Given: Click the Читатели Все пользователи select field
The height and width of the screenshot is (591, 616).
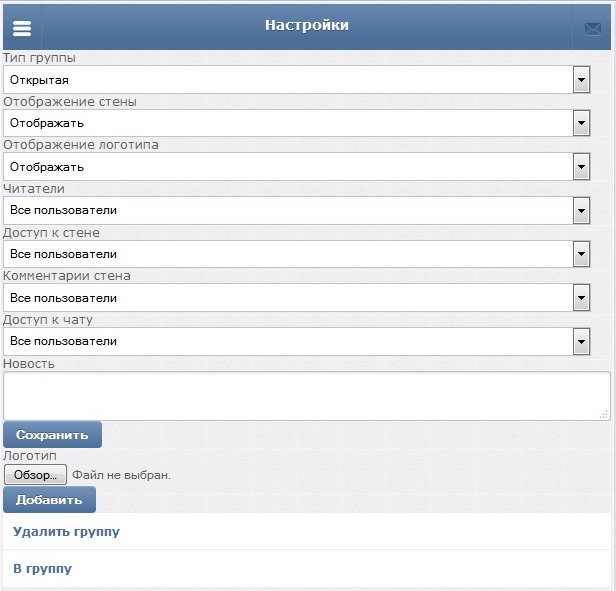Looking at the screenshot, I should coord(297,211).
